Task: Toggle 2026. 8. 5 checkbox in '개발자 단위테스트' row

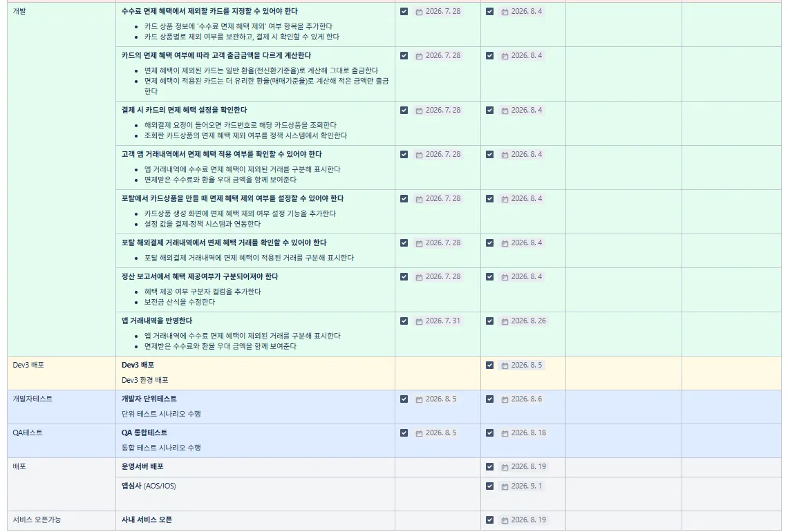Action: pyautogui.click(x=404, y=399)
